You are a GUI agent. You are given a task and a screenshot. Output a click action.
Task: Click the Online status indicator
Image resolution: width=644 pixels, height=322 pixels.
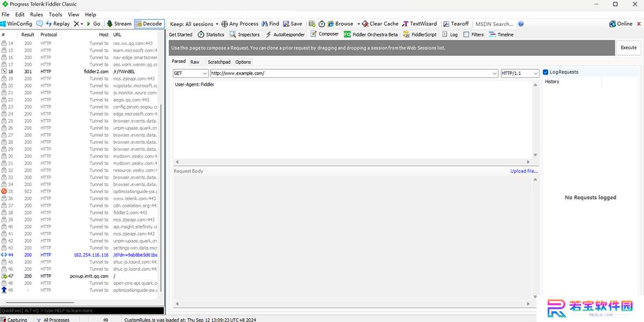621,24
